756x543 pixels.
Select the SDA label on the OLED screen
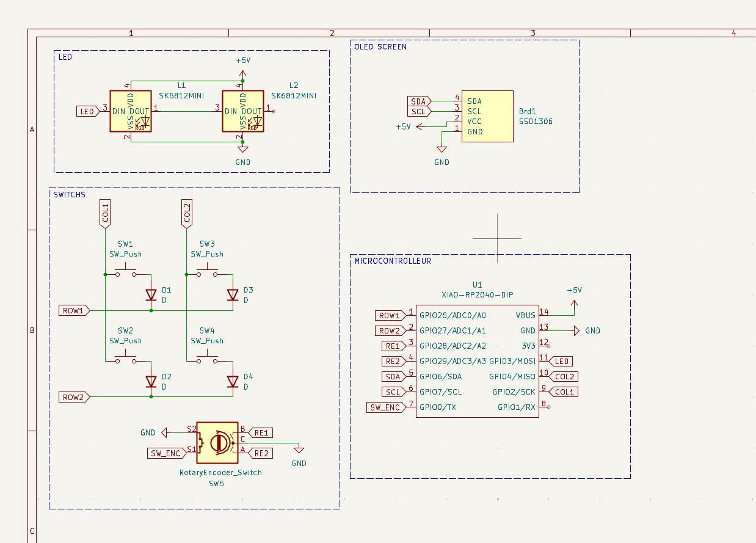click(419, 101)
